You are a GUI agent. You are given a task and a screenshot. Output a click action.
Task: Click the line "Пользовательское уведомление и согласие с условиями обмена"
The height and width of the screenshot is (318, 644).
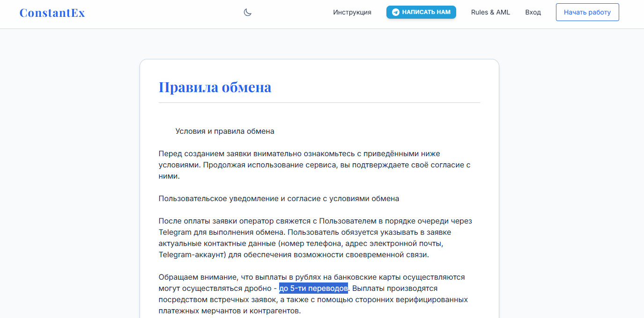[x=279, y=199]
